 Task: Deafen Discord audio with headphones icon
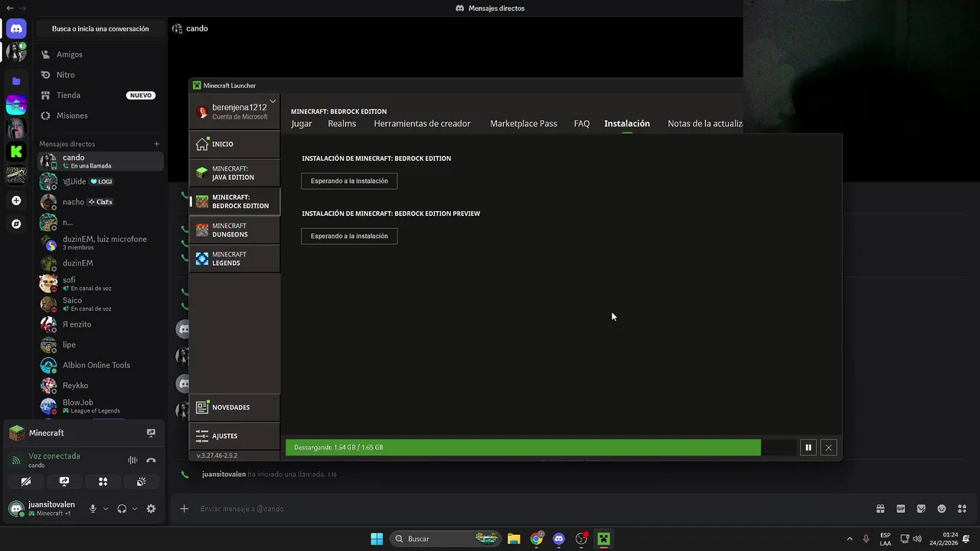tap(122, 509)
